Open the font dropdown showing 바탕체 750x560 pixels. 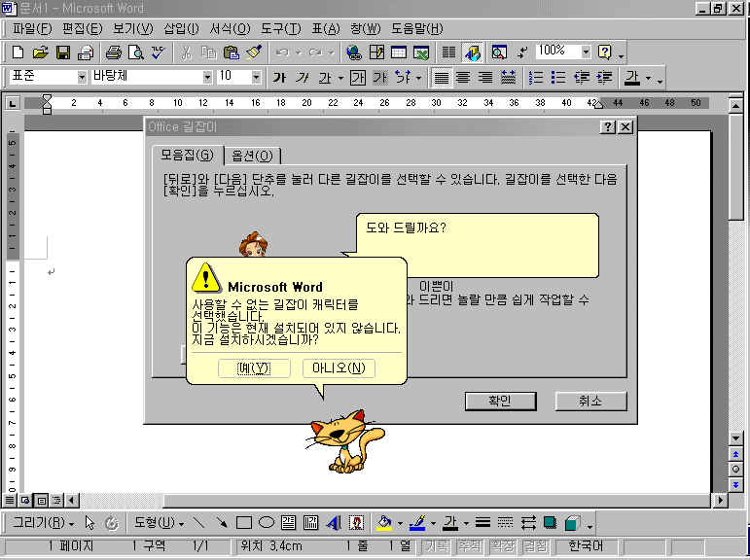coord(207,77)
